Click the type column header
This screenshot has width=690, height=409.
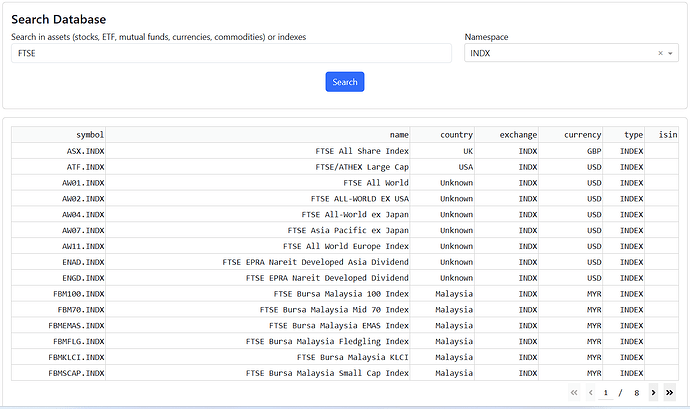pos(625,135)
